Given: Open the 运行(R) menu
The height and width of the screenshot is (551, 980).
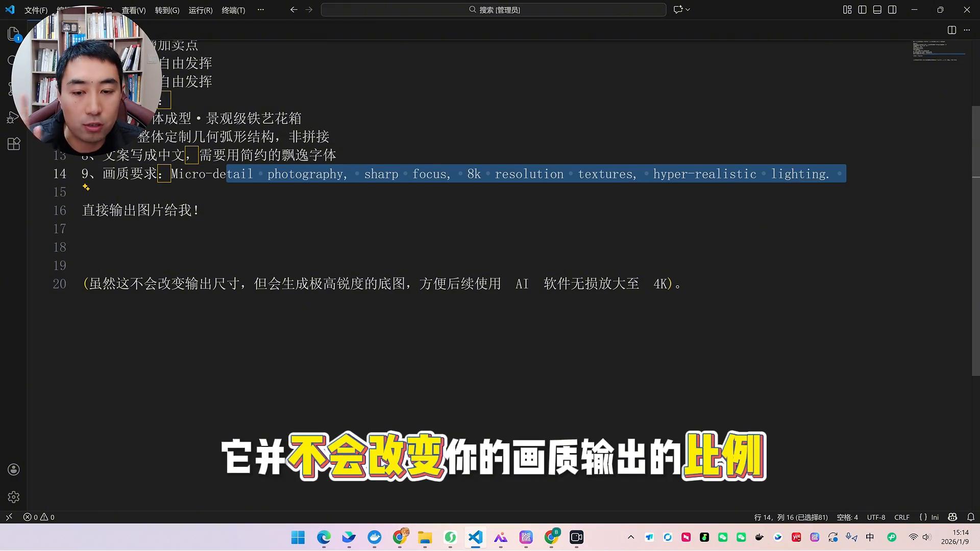Looking at the screenshot, I should click(200, 10).
